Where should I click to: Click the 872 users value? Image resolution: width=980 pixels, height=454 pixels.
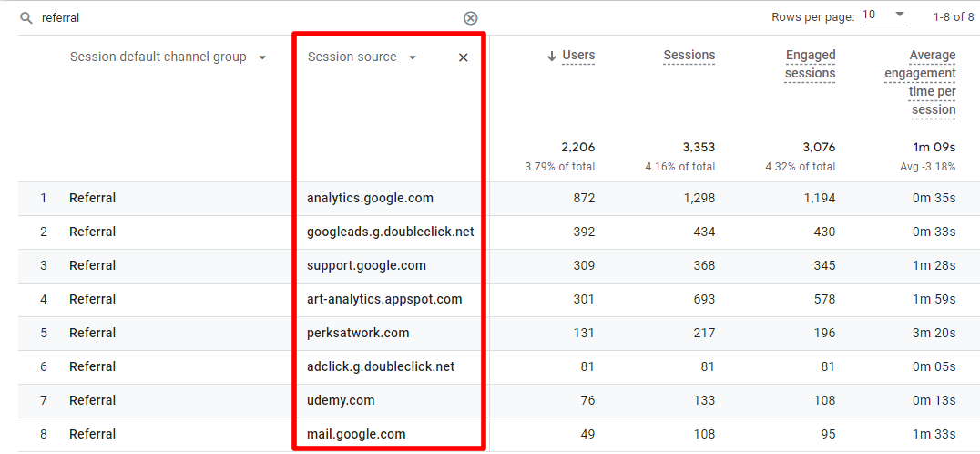coord(584,198)
